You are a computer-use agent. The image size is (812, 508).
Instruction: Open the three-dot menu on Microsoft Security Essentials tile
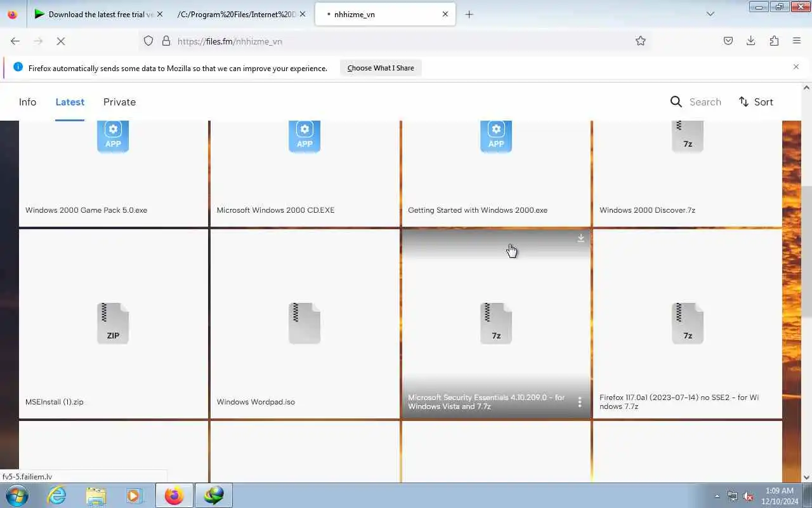pyautogui.click(x=580, y=402)
